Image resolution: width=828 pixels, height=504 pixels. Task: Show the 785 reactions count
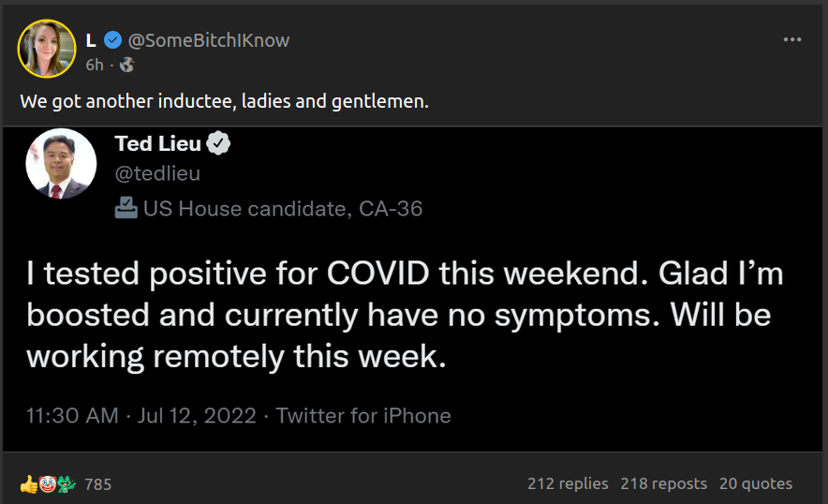(98, 484)
